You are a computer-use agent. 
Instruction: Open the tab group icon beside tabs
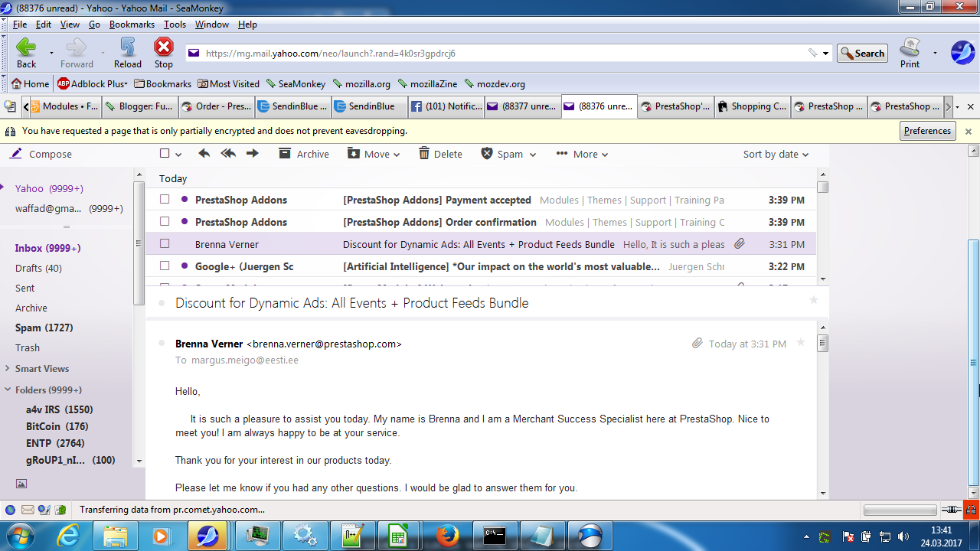[x=10, y=106]
